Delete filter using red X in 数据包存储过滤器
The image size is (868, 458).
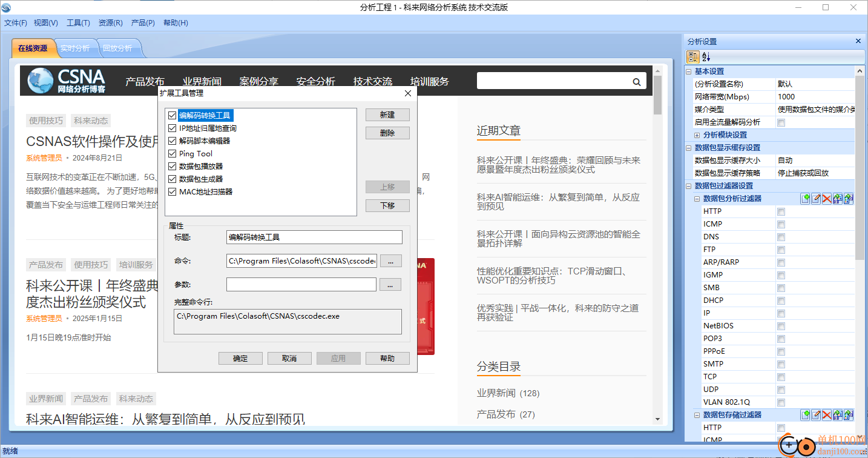(x=827, y=415)
